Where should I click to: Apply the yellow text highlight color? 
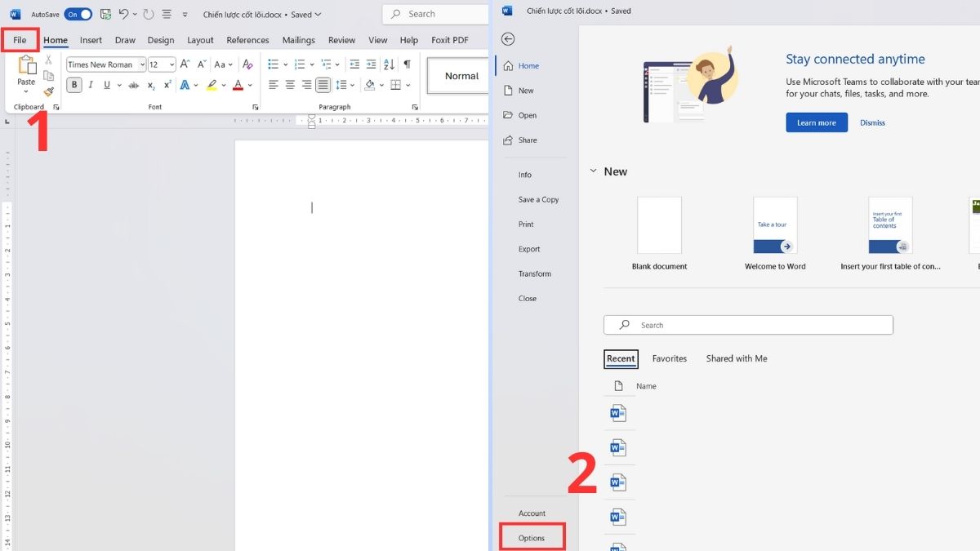click(212, 85)
